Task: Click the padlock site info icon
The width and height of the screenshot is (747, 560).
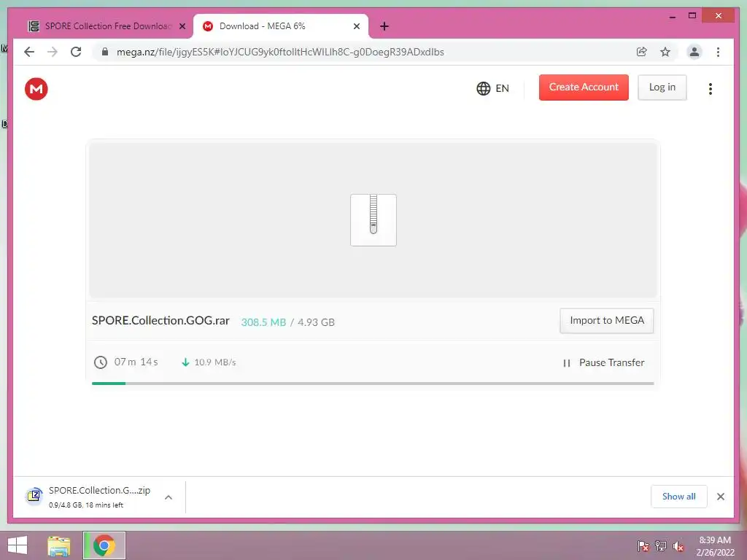Action: 105,52
